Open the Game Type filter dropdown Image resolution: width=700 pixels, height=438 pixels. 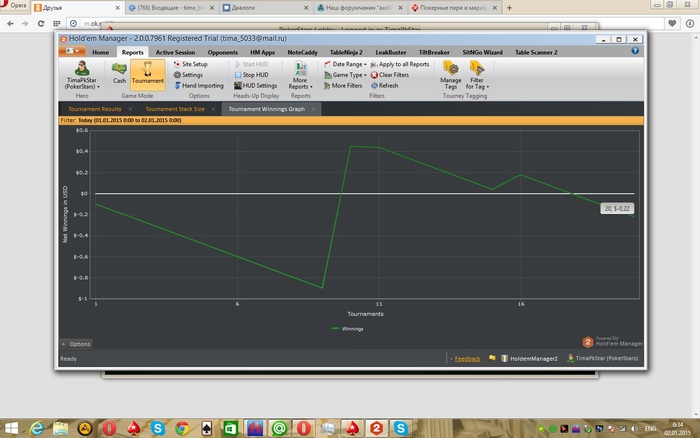point(345,75)
